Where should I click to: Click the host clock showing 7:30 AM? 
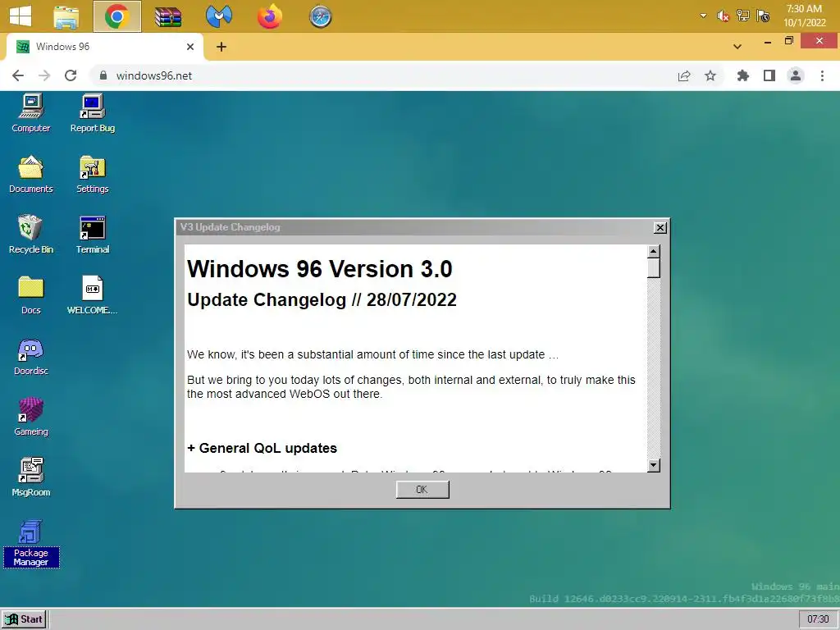point(804,16)
